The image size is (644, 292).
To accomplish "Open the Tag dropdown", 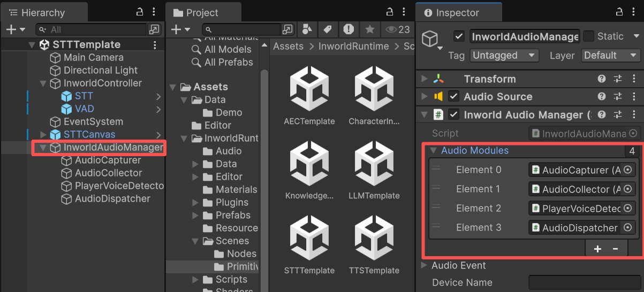I will coord(504,55).
